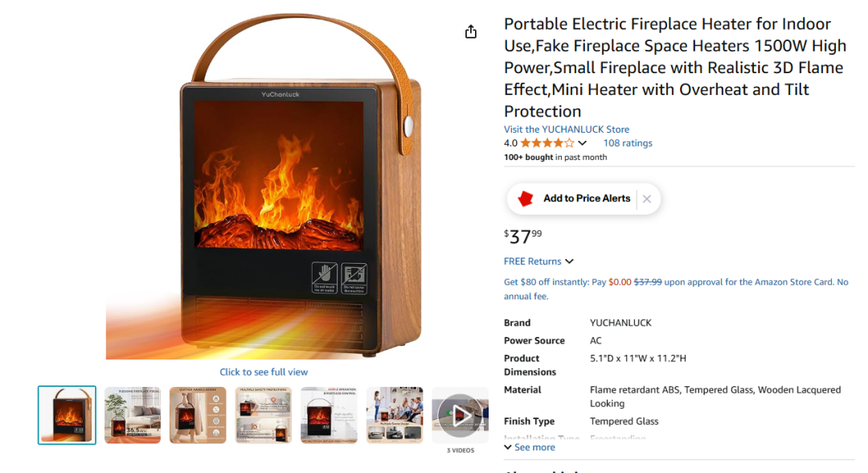Select the living room 36.5 thumbnail
868x473 pixels.
click(x=133, y=415)
